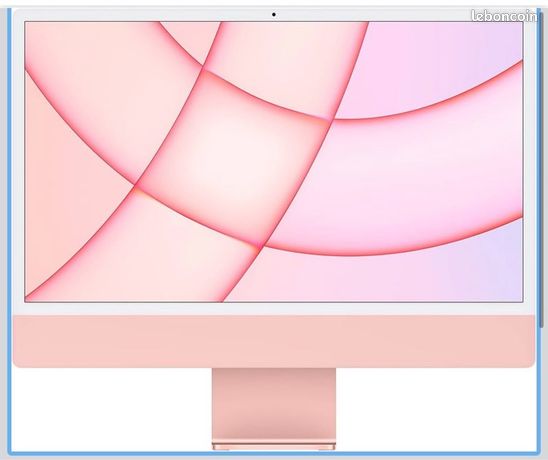Screen dimensions: 548x460
Task: Click the pink iMac stand neck
Action: [274, 405]
